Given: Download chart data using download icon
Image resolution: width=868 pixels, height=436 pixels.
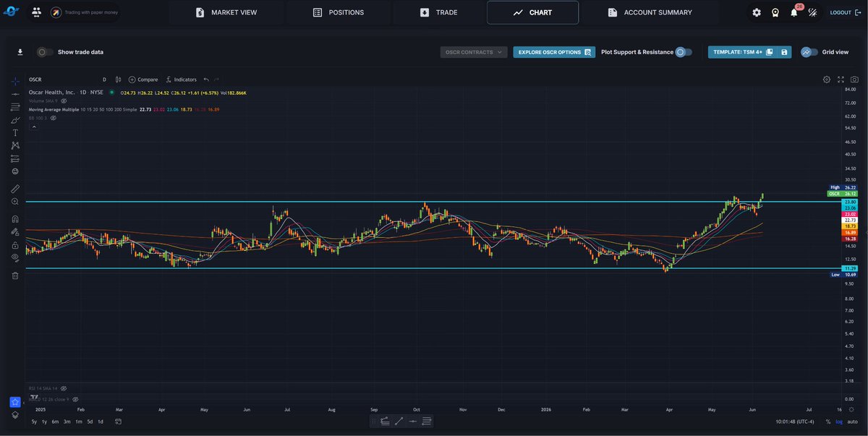Looking at the screenshot, I should 20,52.
